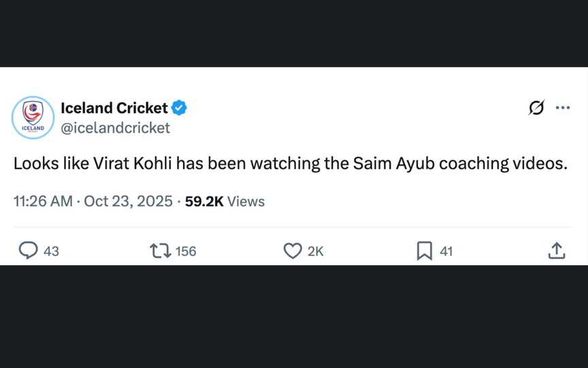Open the @icelandcricket handle link
Screen dimensions: 588x368
pos(115,127)
